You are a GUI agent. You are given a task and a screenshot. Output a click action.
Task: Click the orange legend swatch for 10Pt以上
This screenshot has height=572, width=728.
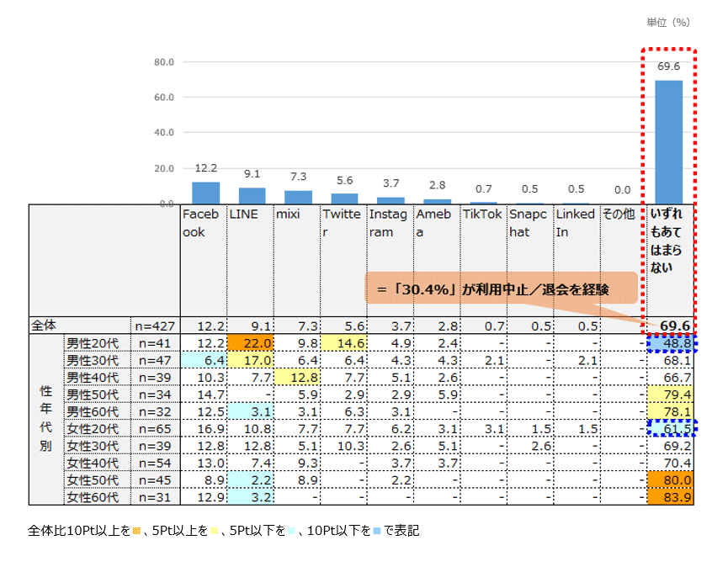(x=136, y=532)
